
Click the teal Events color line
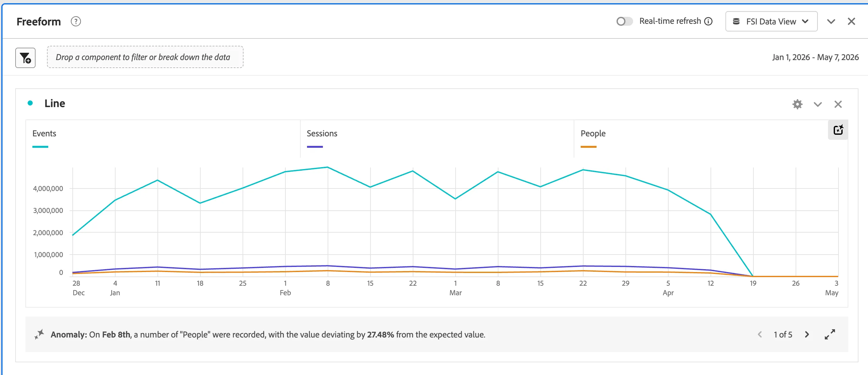[40, 147]
